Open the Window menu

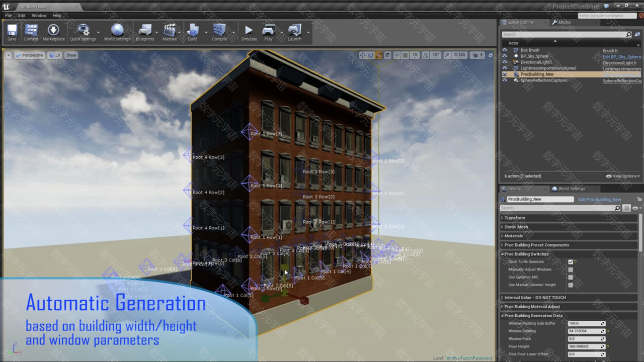39,16
